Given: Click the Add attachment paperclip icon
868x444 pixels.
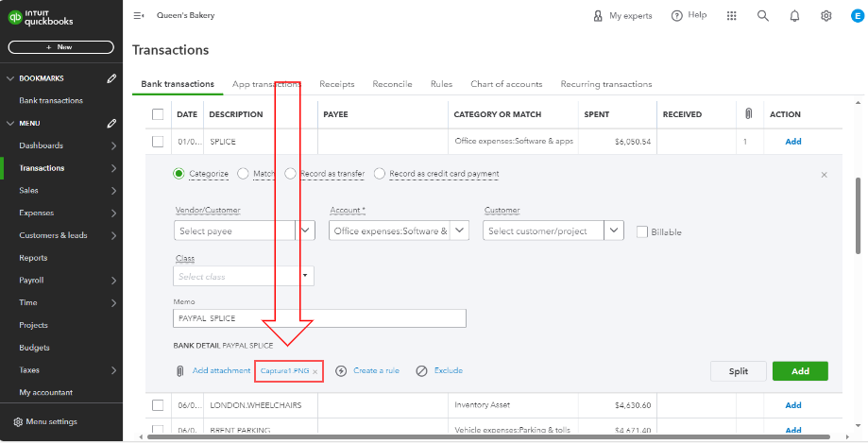Looking at the screenshot, I should (179, 371).
